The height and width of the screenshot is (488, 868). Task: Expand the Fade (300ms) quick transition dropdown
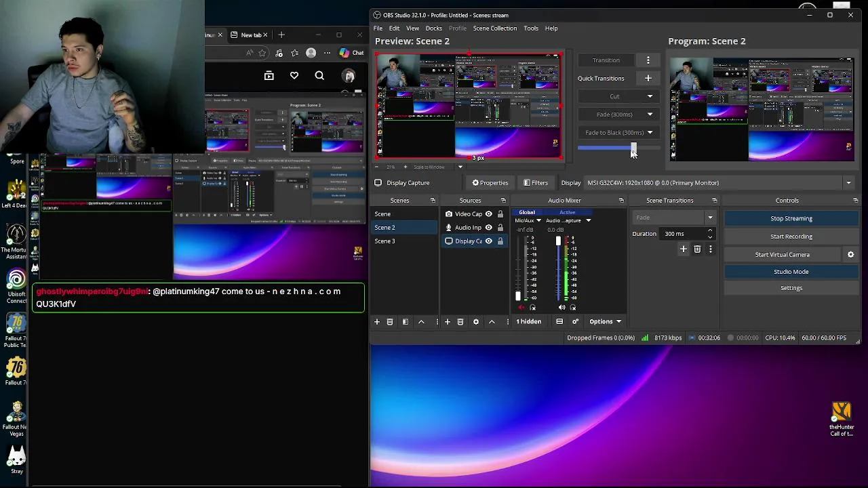650,115
